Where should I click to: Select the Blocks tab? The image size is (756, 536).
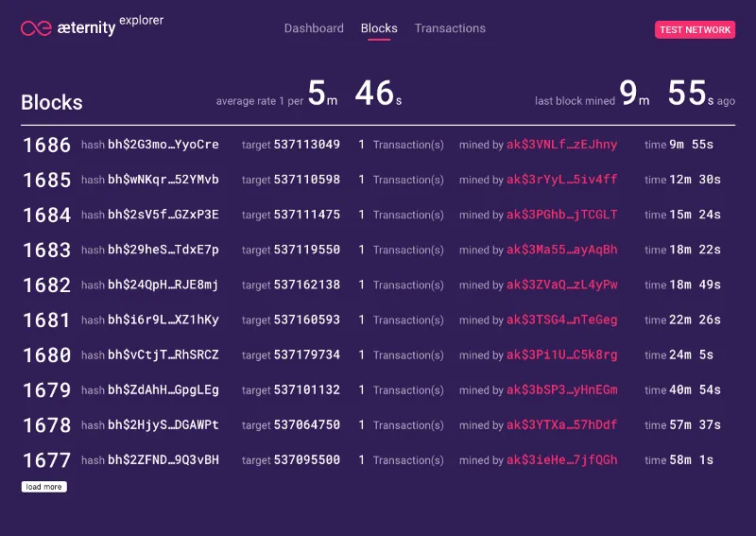tap(379, 28)
